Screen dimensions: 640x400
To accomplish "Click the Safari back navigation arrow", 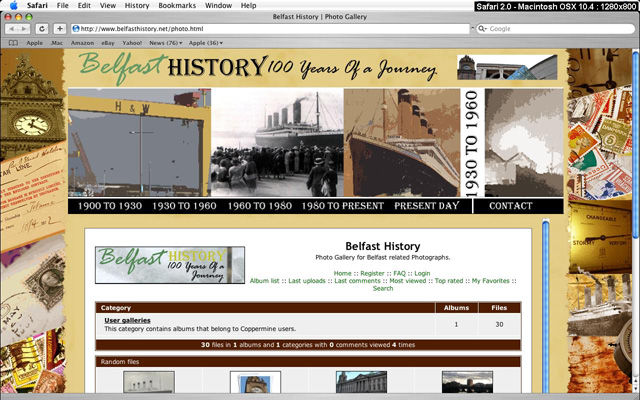I will pos(12,29).
